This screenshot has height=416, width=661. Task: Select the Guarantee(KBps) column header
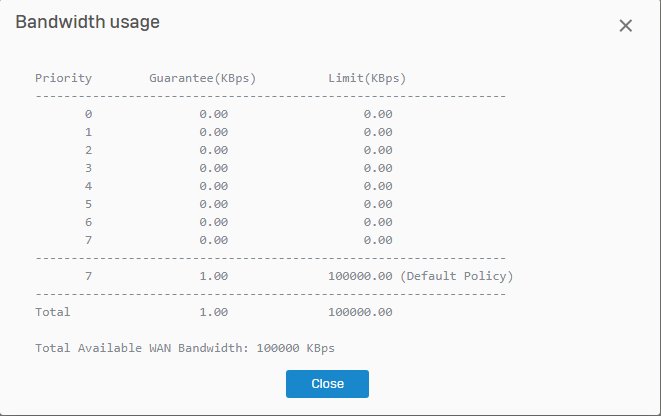click(x=199, y=78)
